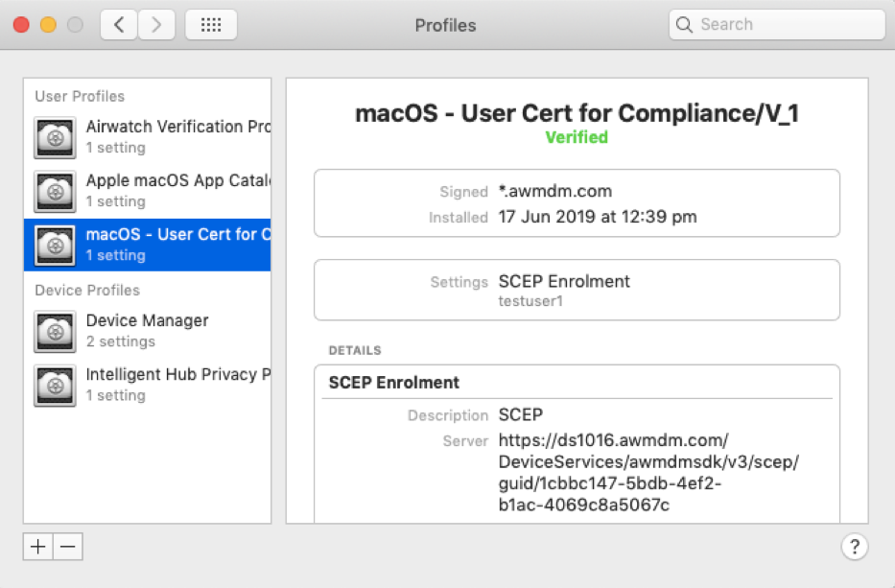Click the Device Manager profile icon
This screenshot has height=588, width=895.
tap(55, 331)
